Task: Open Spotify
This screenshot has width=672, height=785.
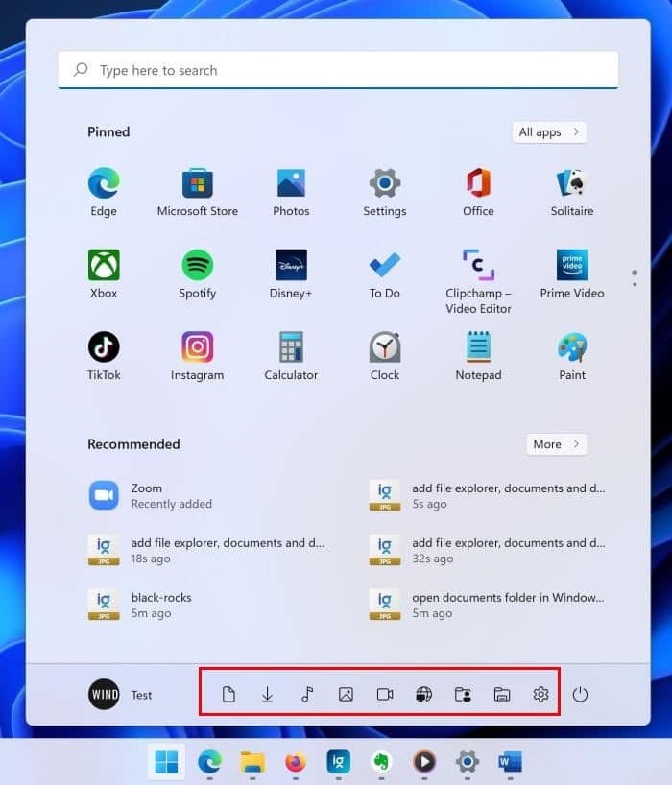Action: click(x=198, y=274)
